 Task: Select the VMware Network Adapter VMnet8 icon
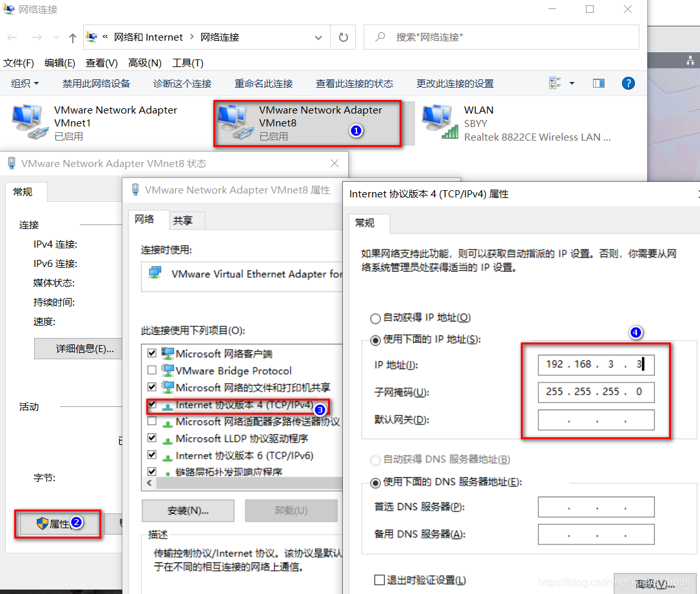tap(235, 123)
